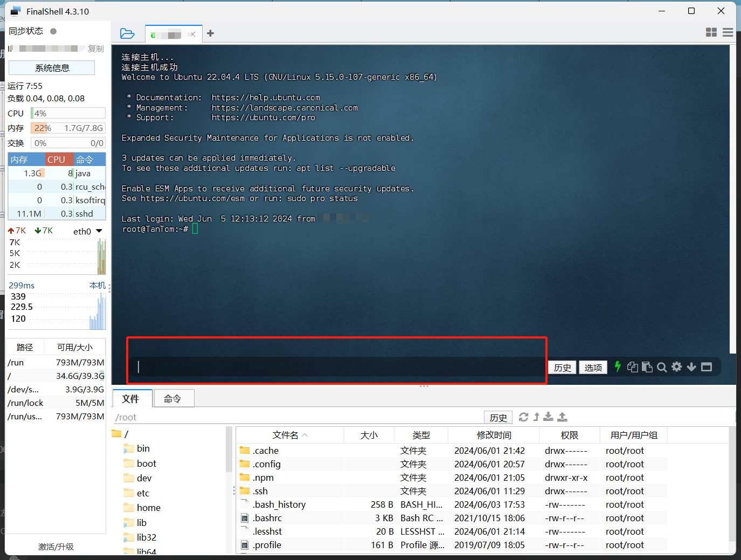Click /dev/s... disk row
This screenshot has height=560, width=741.
56,390
